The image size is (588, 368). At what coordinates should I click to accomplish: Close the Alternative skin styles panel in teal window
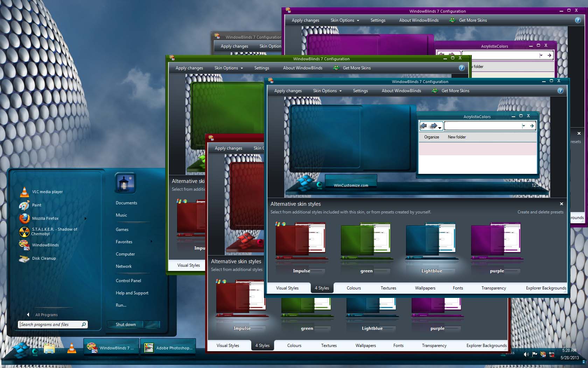(561, 204)
